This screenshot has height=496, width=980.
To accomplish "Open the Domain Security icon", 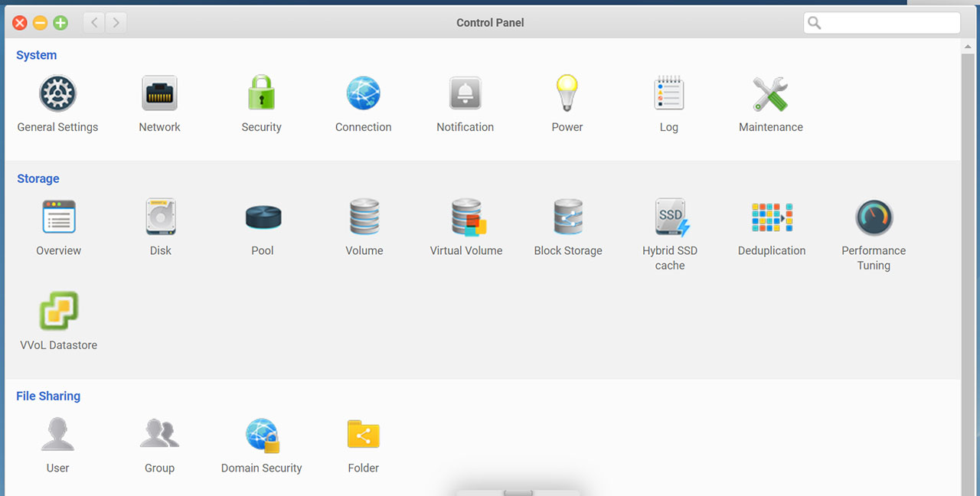I will point(262,435).
